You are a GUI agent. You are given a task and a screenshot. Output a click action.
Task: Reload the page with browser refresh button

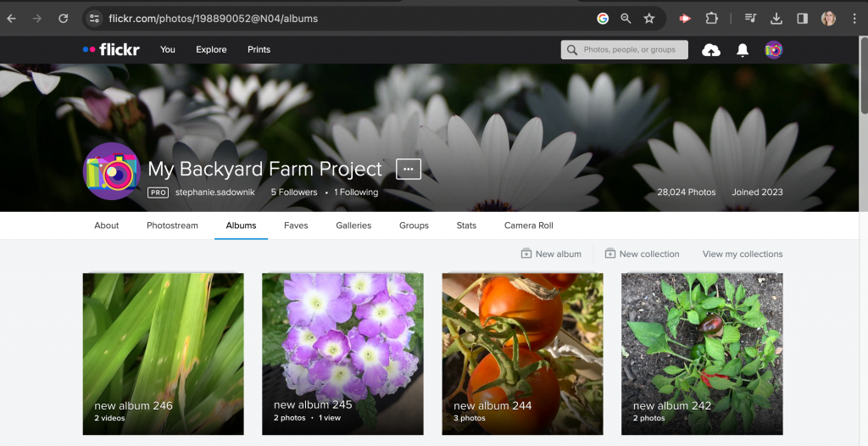click(64, 18)
